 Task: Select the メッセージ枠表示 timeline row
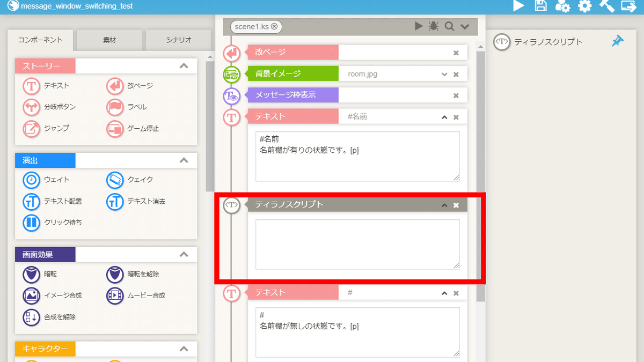tap(357, 95)
